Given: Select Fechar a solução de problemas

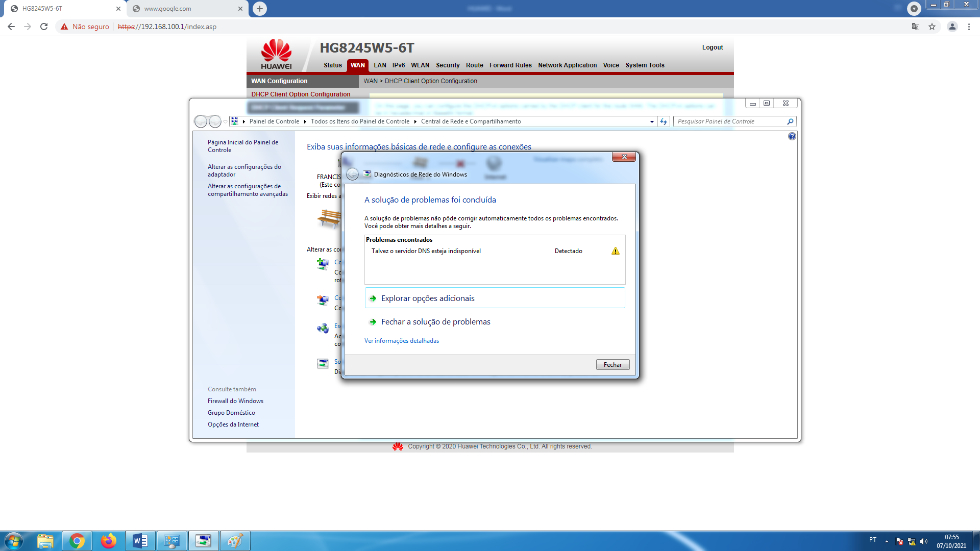Looking at the screenshot, I should click(x=435, y=322).
